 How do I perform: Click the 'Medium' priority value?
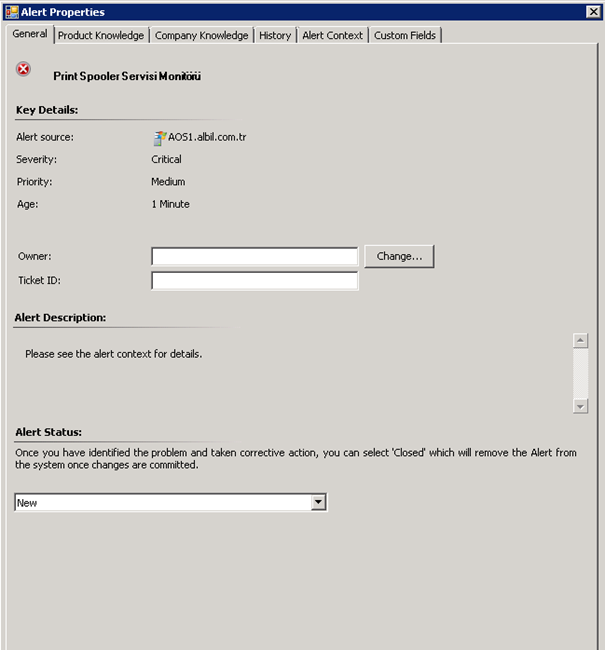(168, 182)
